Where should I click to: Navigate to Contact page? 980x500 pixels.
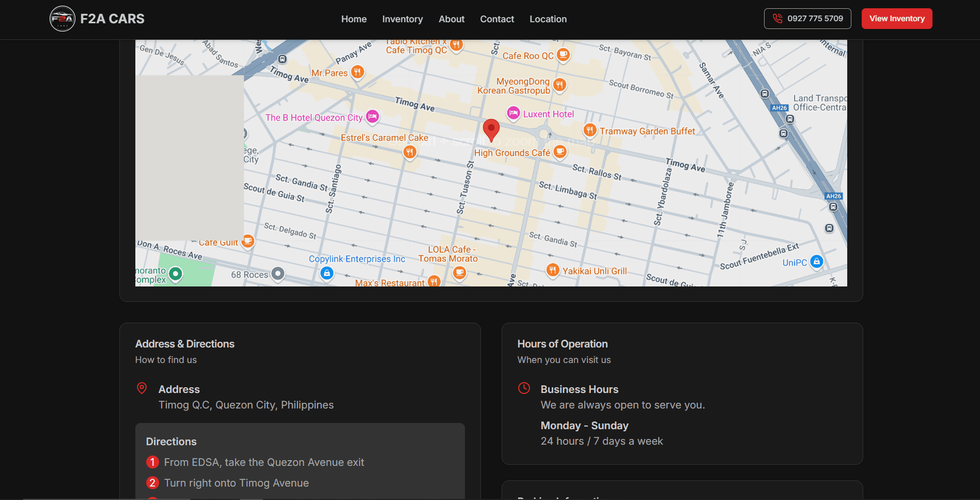(497, 19)
